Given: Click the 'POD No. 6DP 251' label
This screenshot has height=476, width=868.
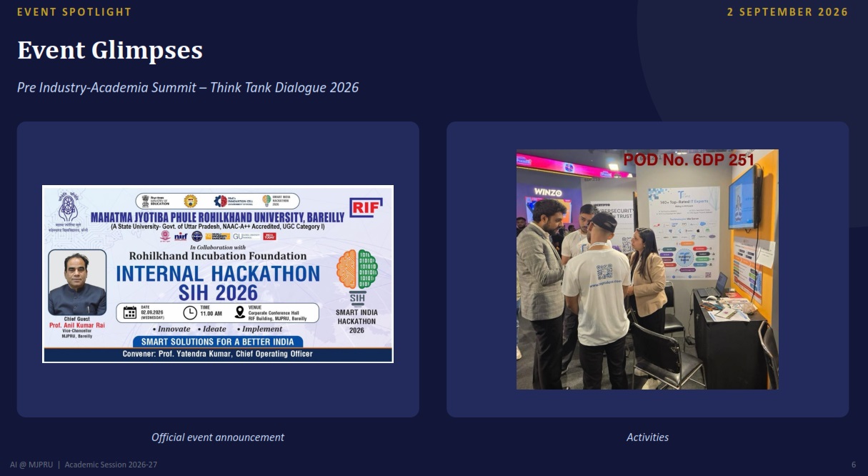Looking at the screenshot, I should (689, 160).
